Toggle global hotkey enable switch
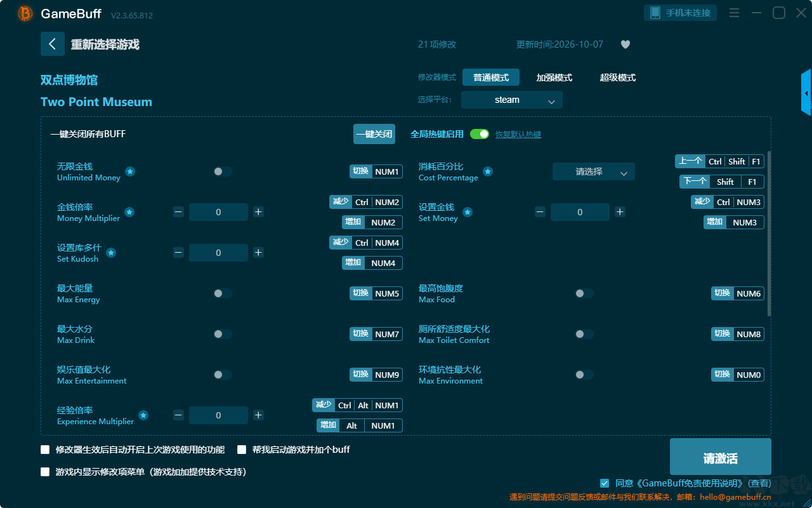Screen dimensions: 812x508 pyautogui.click(x=480, y=134)
